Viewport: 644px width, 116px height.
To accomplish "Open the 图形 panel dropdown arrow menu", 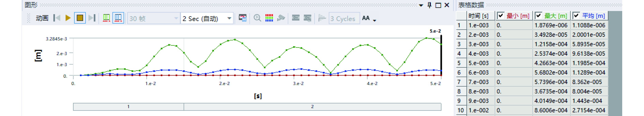I will [x=421, y=5].
